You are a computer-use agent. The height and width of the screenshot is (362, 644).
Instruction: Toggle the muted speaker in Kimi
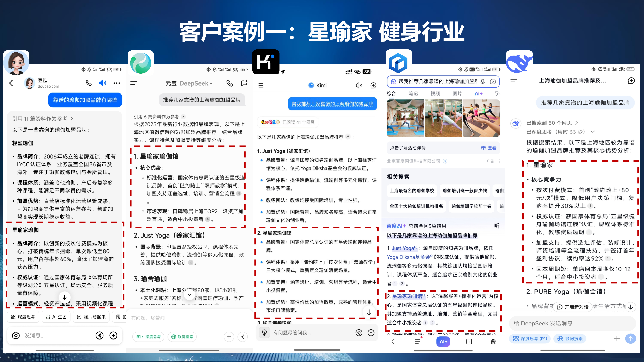(359, 85)
